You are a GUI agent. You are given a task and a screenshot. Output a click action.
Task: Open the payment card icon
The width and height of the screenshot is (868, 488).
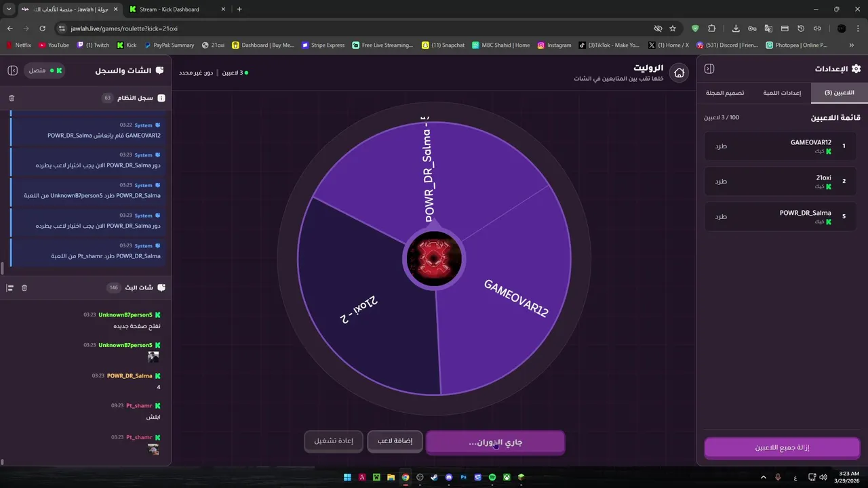click(785, 28)
